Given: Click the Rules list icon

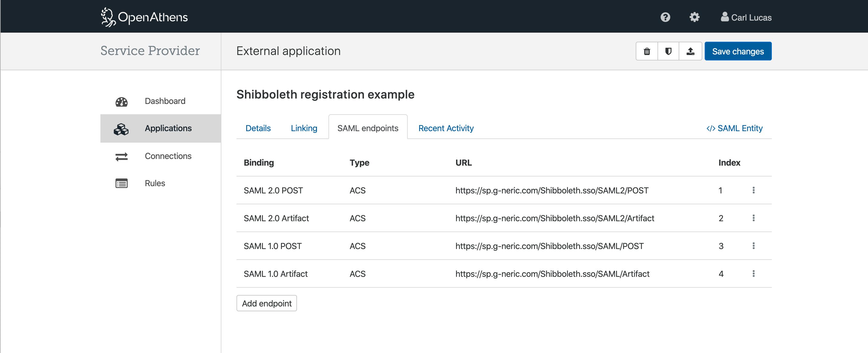Looking at the screenshot, I should click(121, 183).
